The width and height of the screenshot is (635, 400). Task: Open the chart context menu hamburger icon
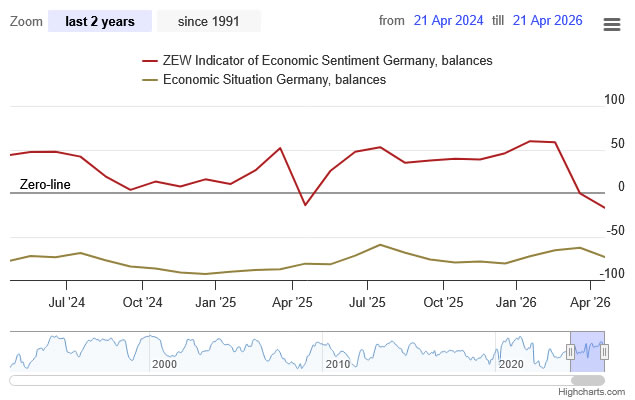coord(612,24)
